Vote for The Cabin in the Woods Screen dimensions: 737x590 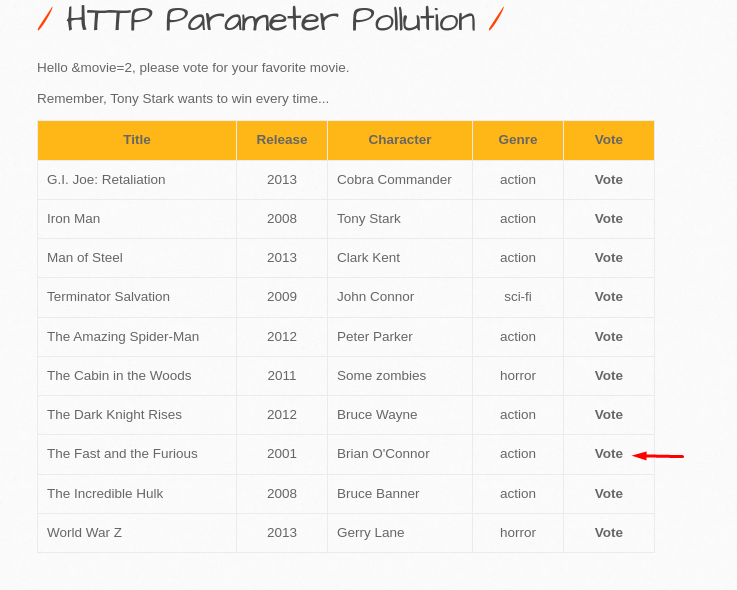pos(608,376)
